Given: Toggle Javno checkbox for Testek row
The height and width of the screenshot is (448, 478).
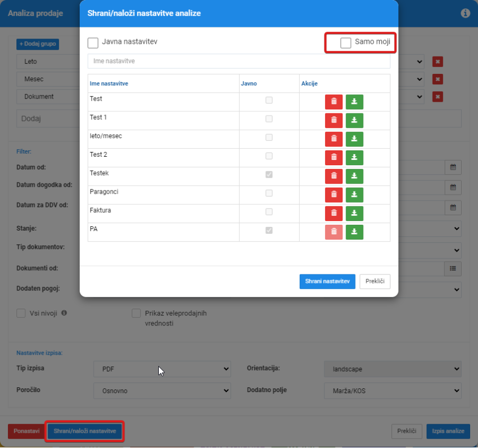Looking at the screenshot, I should [269, 175].
